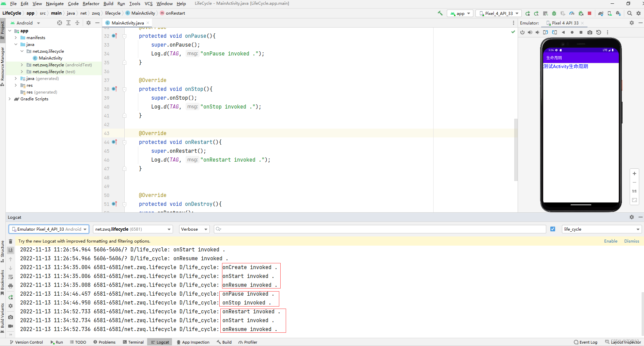Click the emulator power button icon
644x346 pixels.
point(522,32)
